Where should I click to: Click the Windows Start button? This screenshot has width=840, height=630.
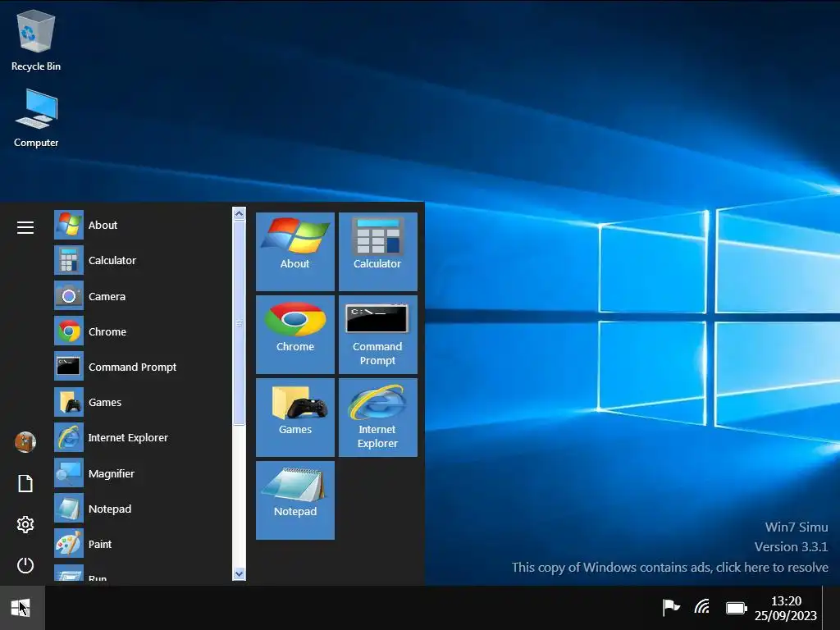click(22, 608)
